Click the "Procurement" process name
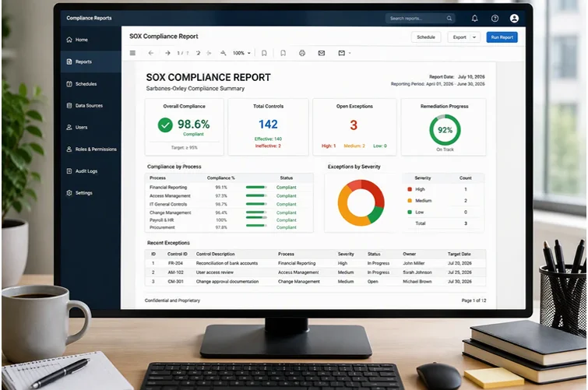 click(162, 227)
